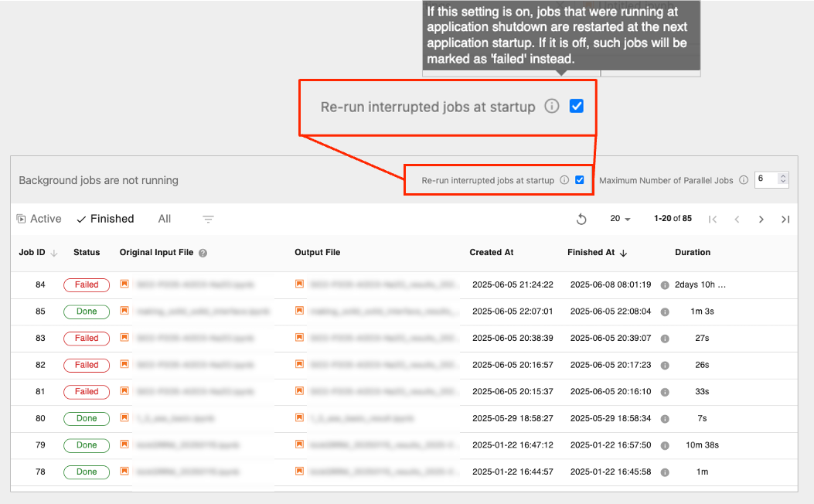Open the job filter icon
The width and height of the screenshot is (814, 504).
pos(208,220)
